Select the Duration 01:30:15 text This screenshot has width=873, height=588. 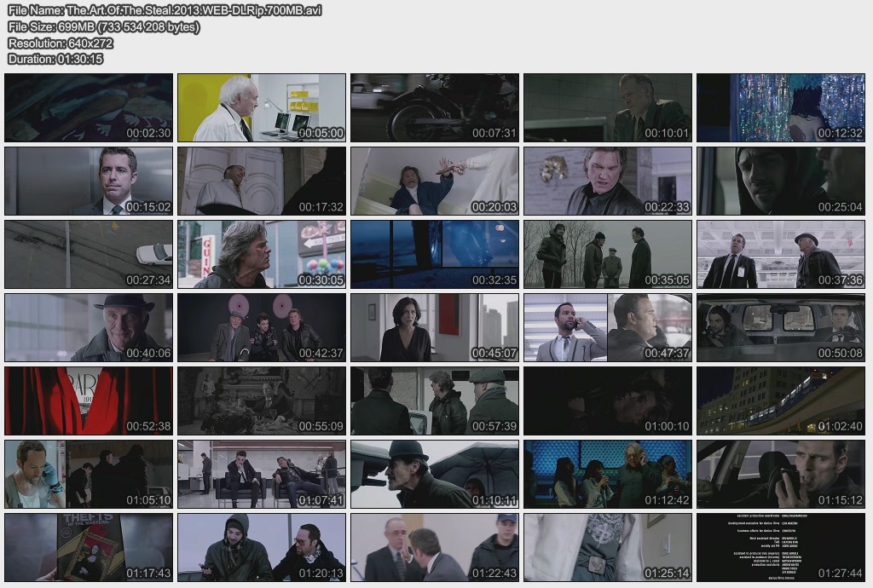(x=55, y=59)
